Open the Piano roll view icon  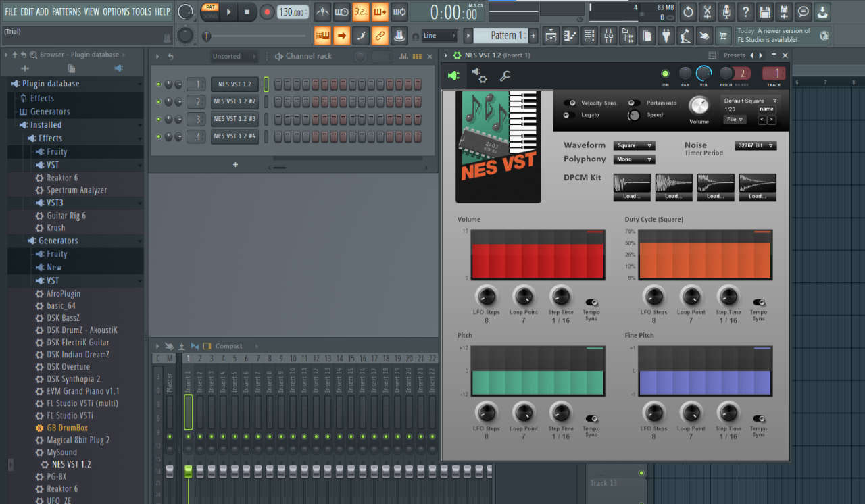pos(570,36)
